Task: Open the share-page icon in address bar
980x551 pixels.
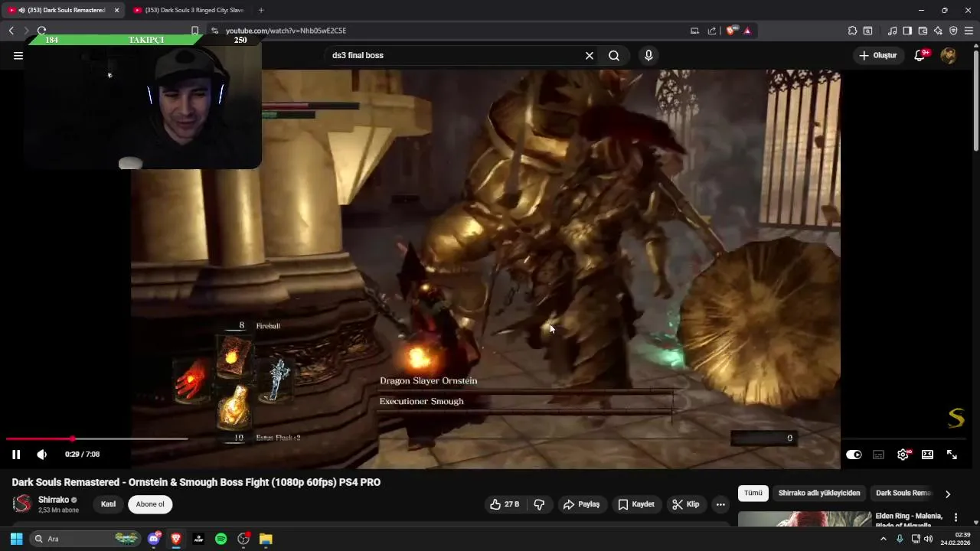Action: 712,31
